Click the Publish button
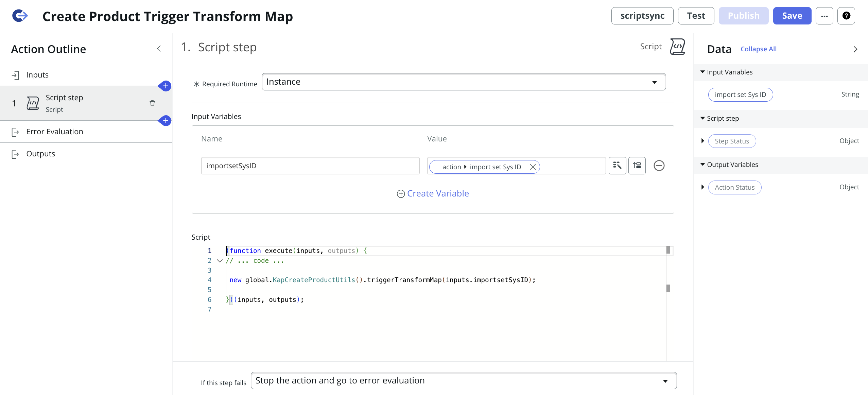This screenshot has width=868, height=395. click(743, 16)
